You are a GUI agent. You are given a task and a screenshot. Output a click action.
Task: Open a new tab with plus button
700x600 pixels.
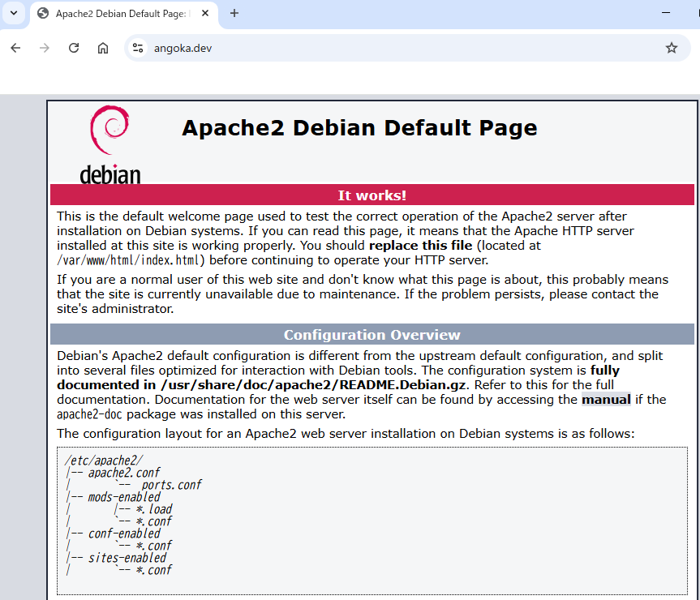[234, 13]
